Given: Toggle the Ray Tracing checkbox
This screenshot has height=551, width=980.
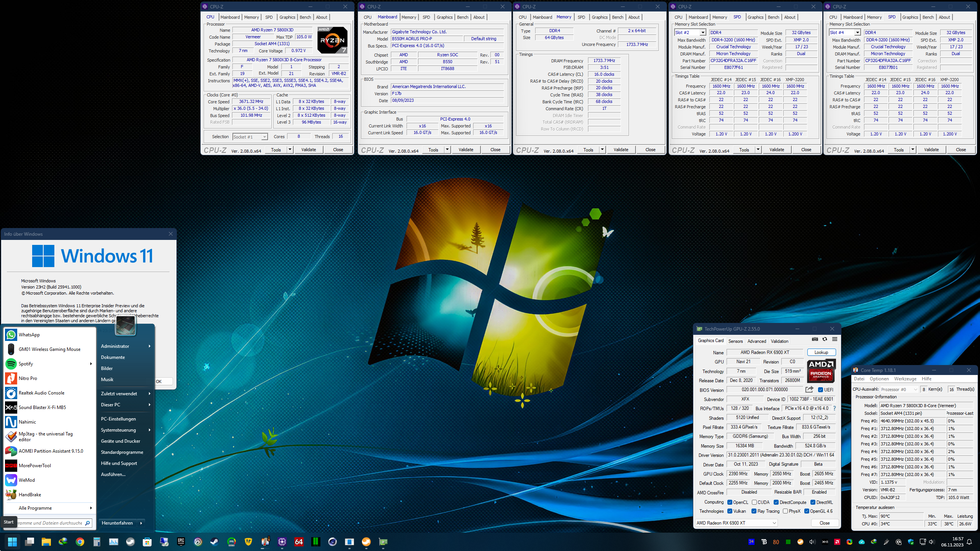Looking at the screenshot, I should pos(754,511).
